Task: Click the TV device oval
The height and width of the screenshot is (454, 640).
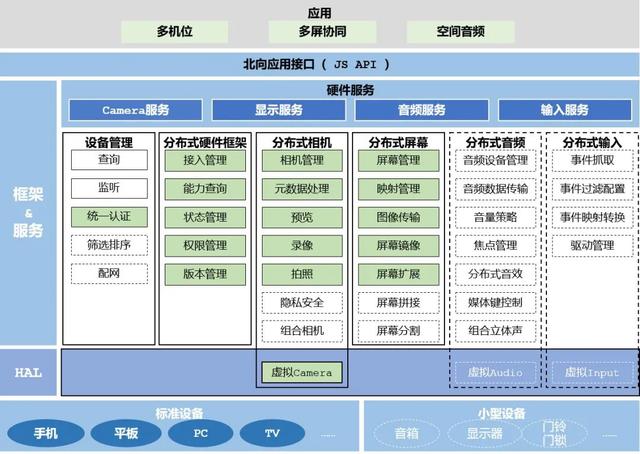Action: [x=272, y=433]
